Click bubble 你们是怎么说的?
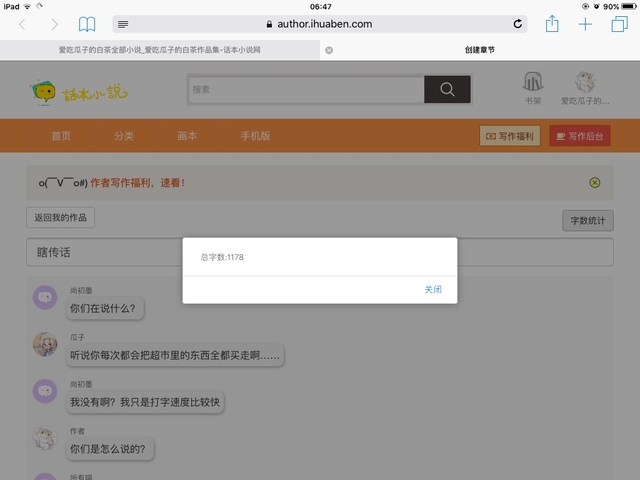Viewport: 640px width, 480px height. tap(110, 449)
